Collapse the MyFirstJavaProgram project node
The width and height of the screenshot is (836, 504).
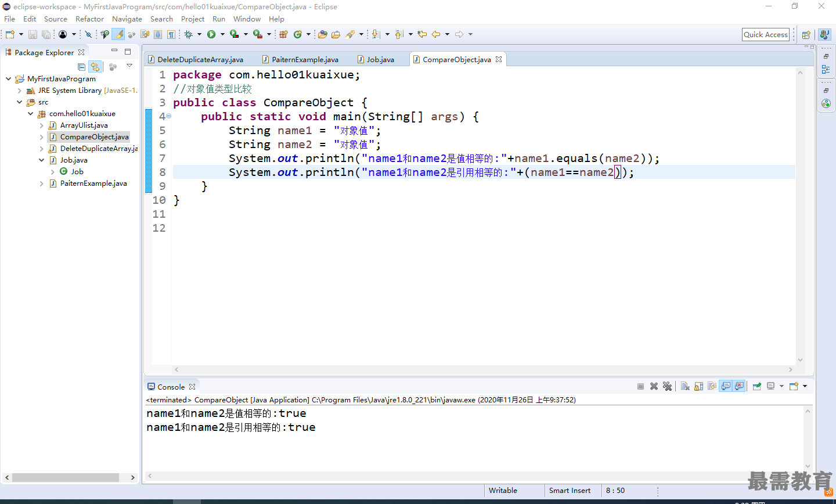pyautogui.click(x=8, y=78)
